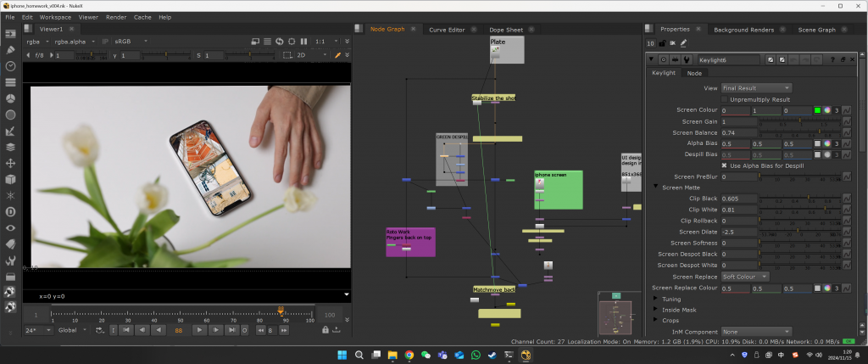This screenshot has height=364, width=868.
Task: Select the Node tab in Keylight properties
Action: point(693,73)
